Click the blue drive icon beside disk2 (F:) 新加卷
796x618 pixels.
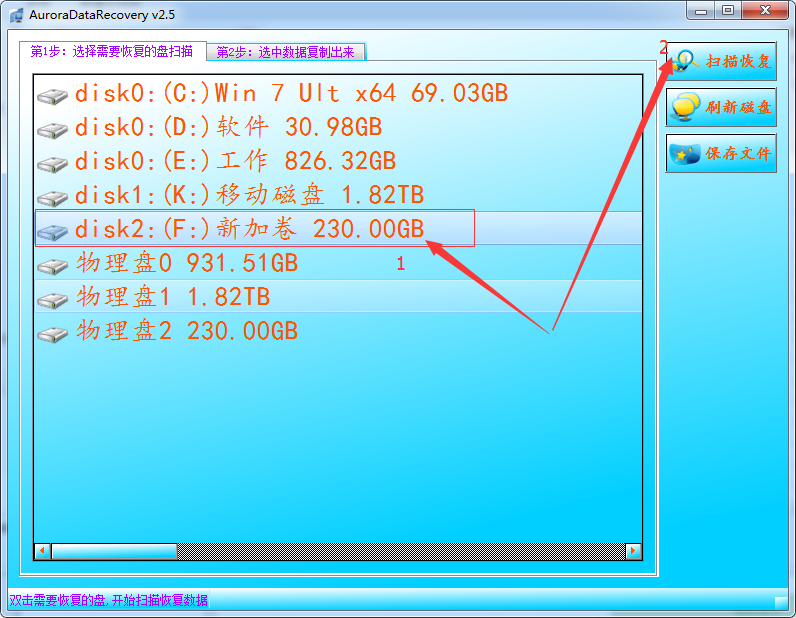52,232
